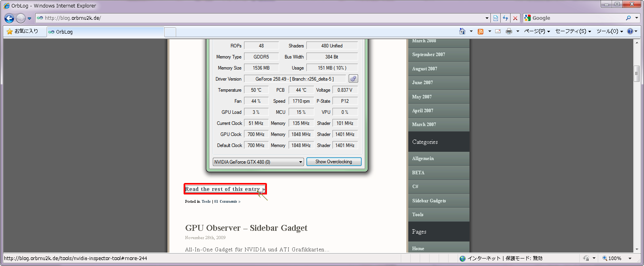Open Help with the blue question mark icon
The height and width of the screenshot is (266, 644).
[630, 31]
